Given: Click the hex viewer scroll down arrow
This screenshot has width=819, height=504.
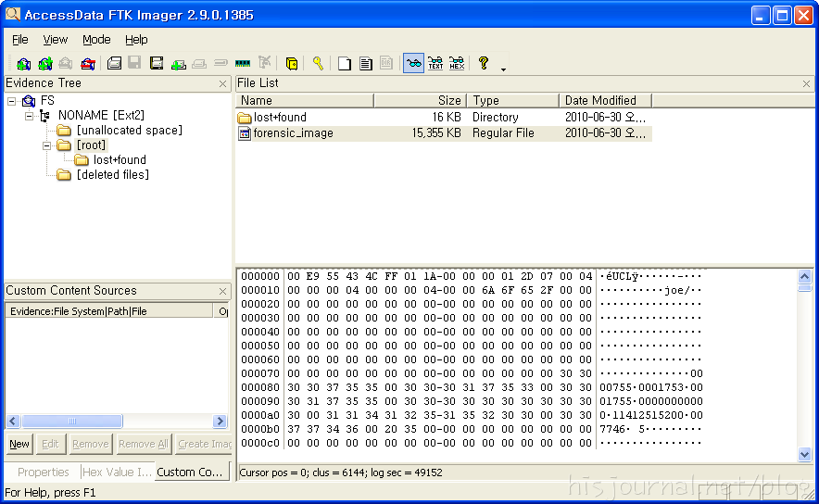Looking at the screenshot, I should (x=804, y=454).
